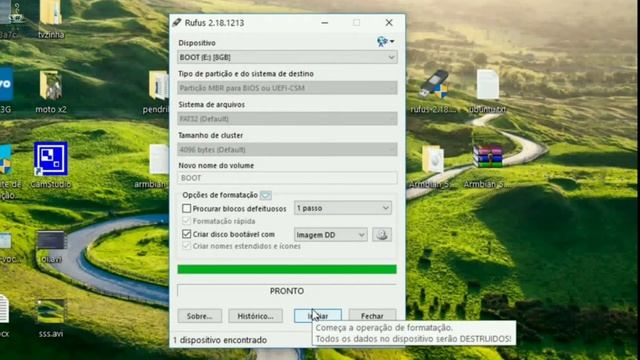
Task: Open the partition scheme MBR dropdown
Action: [x=287, y=88]
